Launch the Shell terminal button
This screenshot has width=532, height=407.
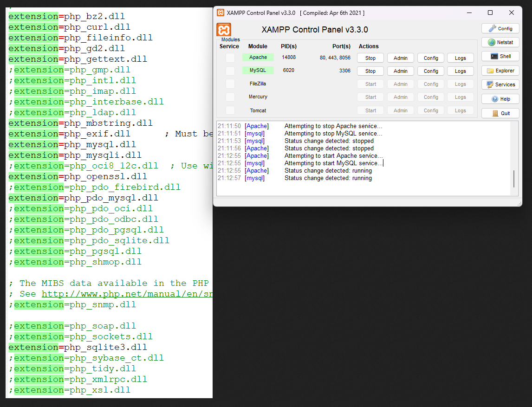(500, 56)
